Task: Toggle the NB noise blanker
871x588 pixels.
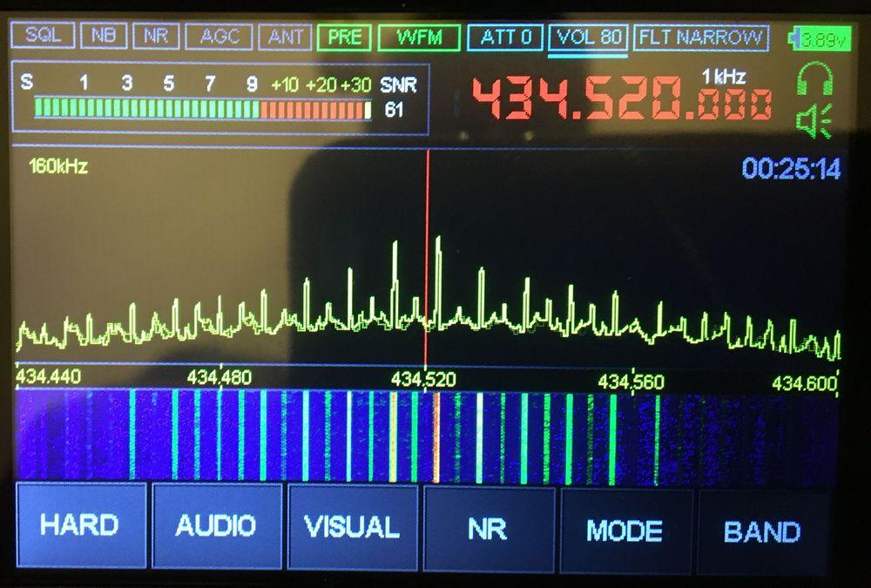Action: [x=104, y=37]
